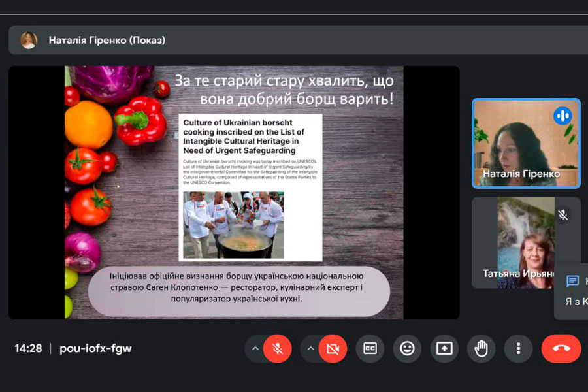The image size is (588, 392).
Task: Click presenter avatar in presentation bar
Action: click(29, 40)
